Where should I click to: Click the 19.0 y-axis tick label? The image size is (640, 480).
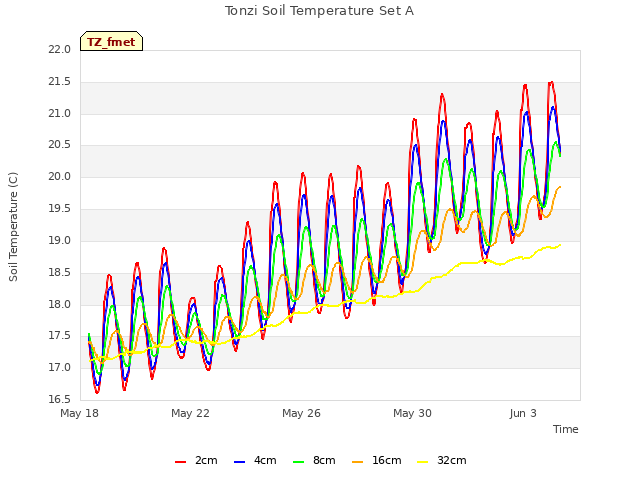(x=60, y=240)
